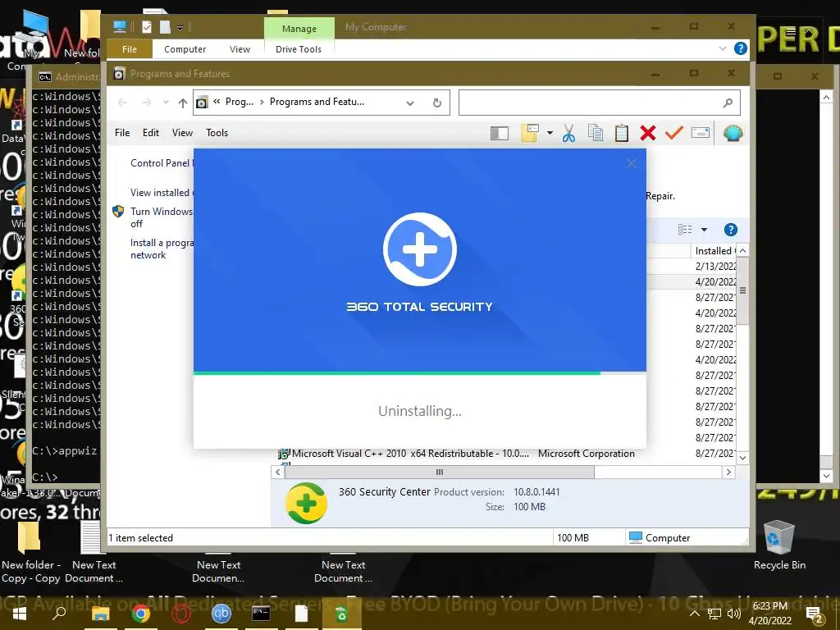Click the Back navigation arrow
This screenshot has height=630, width=840.
coord(122,103)
